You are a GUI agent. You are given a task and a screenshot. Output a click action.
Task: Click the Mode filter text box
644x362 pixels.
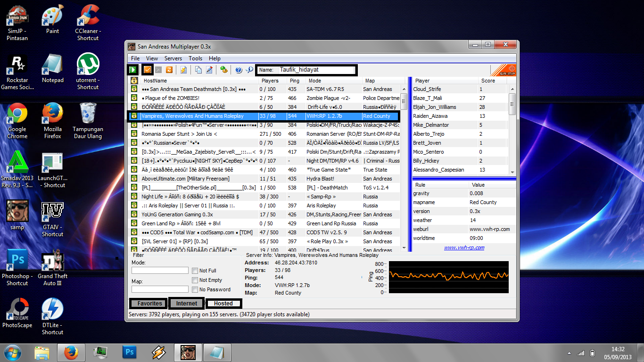point(160,271)
